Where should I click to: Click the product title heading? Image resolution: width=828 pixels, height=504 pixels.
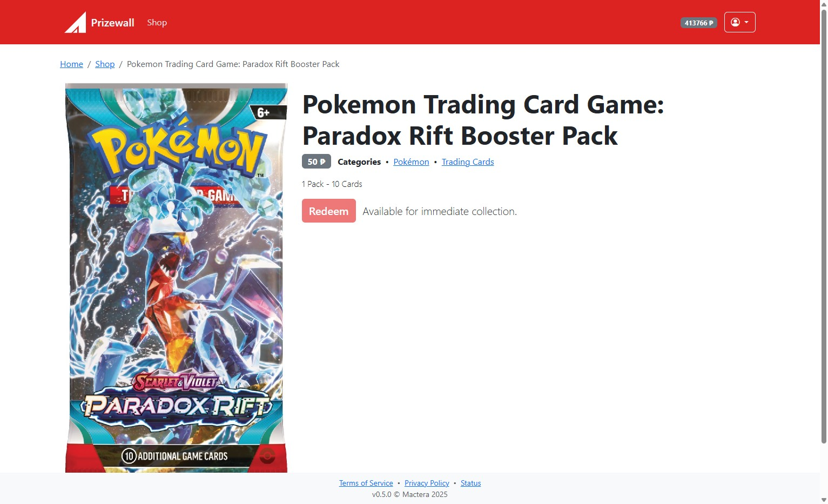(483, 120)
